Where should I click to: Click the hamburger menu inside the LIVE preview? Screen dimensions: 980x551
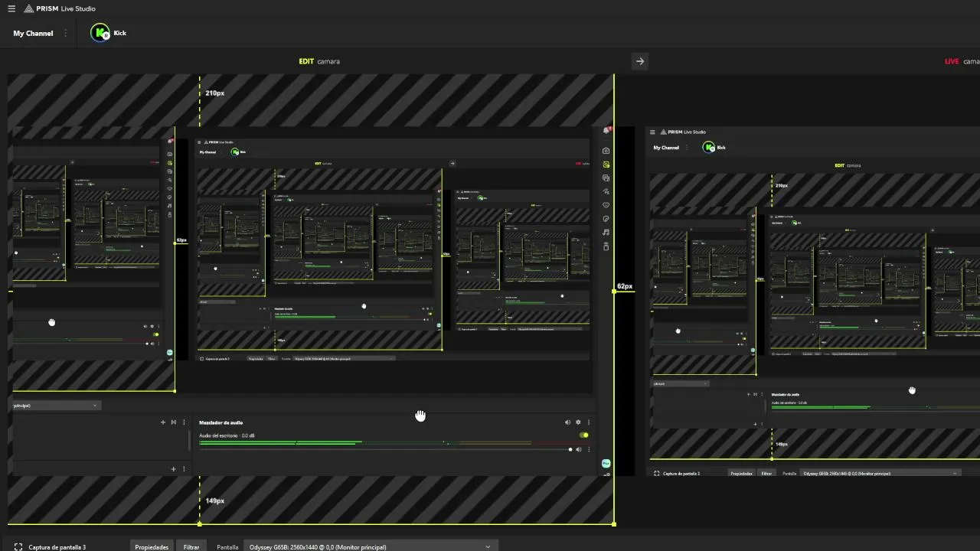coord(652,132)
